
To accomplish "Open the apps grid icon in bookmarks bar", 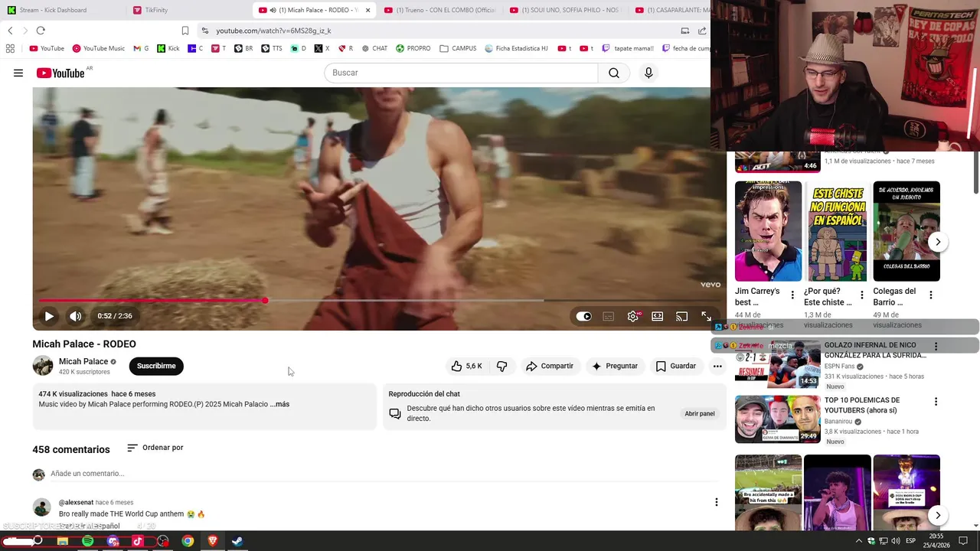I will pos(10,48).
